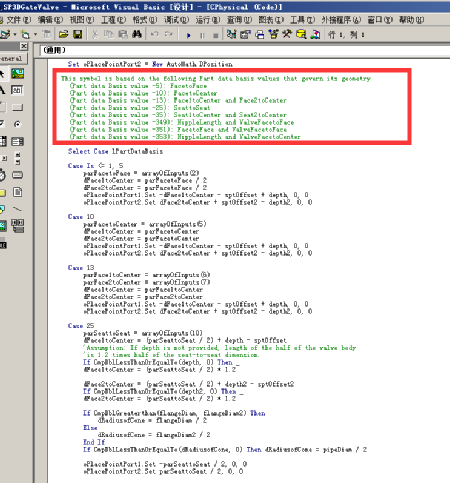Click the 'End If' code line

[x=94, y=442]
